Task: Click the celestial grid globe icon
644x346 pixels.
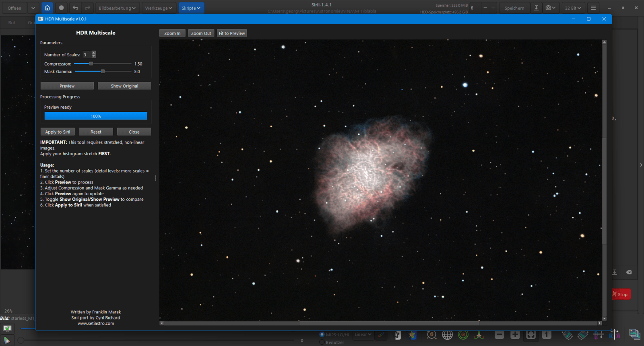Action: pos(447,335)
